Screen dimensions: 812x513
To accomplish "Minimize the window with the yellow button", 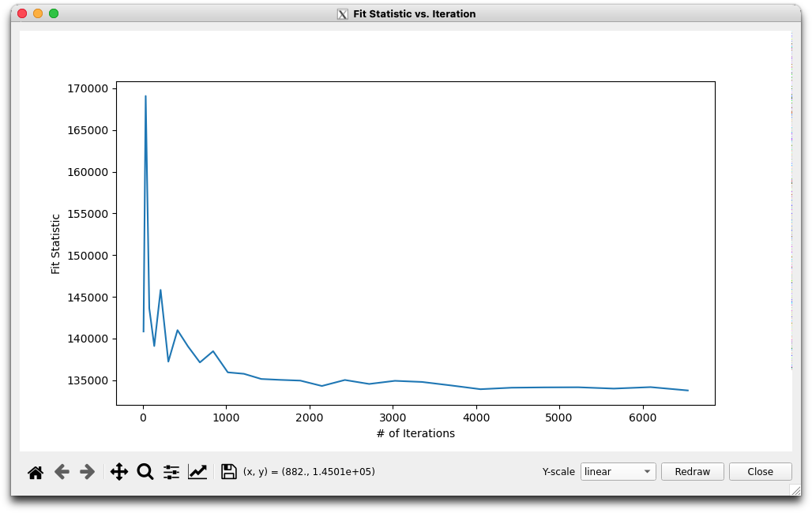I will [38, 13].
